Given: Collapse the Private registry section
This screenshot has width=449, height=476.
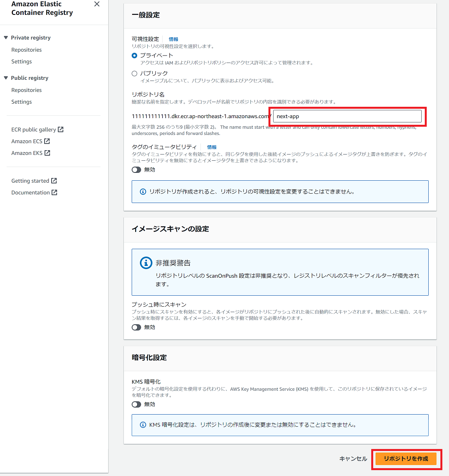Looking at the screenshot, I should (x=6, y=38).
